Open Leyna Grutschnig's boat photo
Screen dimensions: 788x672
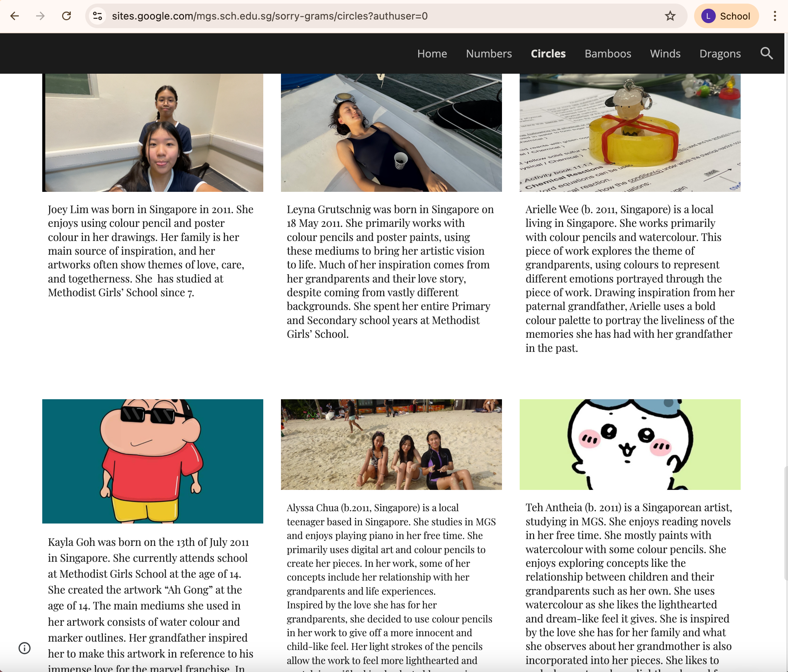(x=391, y=133)
